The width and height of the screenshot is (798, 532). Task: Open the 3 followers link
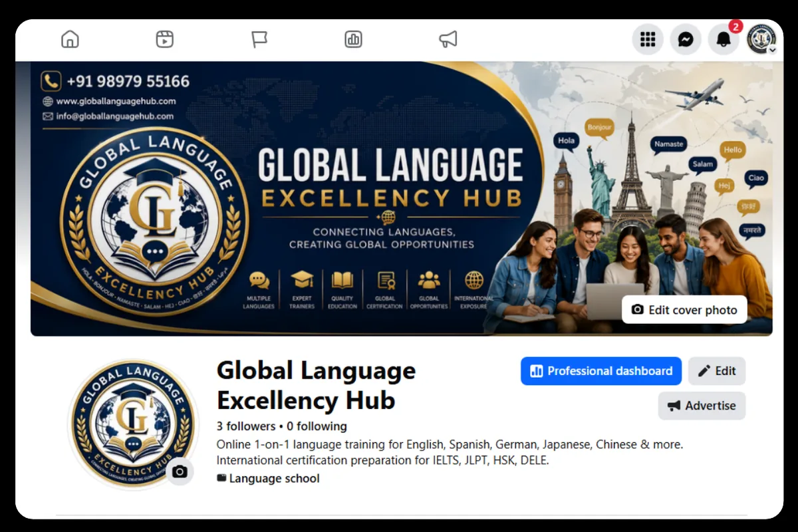[x=246, y=426]
